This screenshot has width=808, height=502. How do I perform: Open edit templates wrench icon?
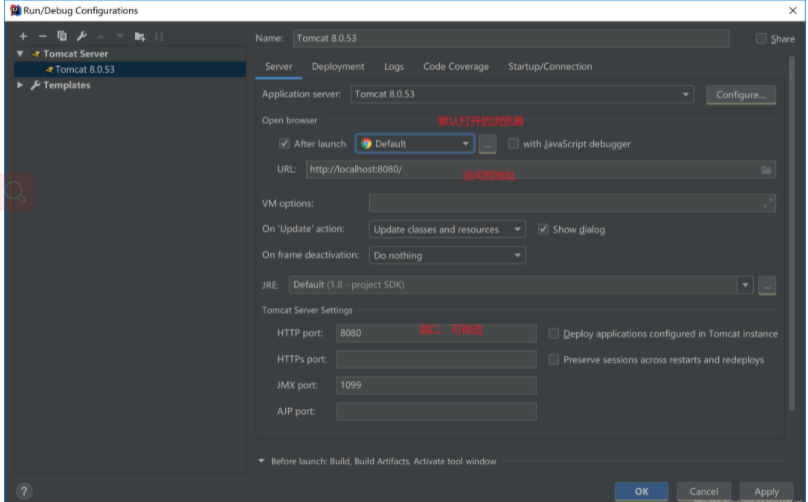[x=81, y=36]
